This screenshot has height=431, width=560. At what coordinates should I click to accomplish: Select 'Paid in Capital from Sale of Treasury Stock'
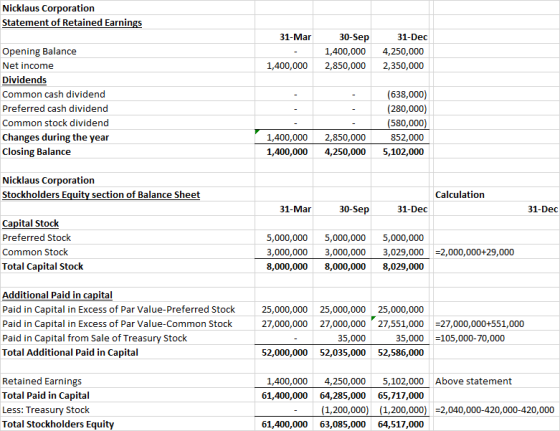[94, 338]
